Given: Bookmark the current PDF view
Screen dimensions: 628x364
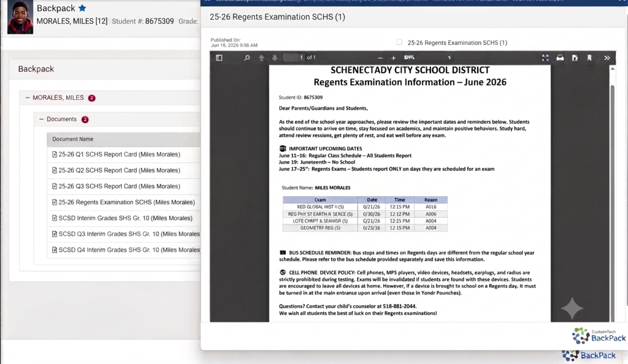Looking at the screenshot, I should pyautogui.click(x=589, y=58).
